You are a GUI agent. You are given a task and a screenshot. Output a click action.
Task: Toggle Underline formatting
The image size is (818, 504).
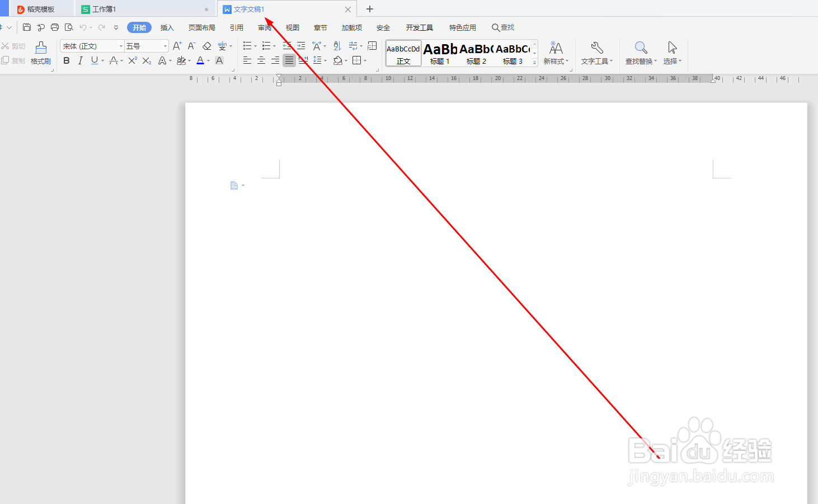pyautogui.click(x=94, y=60)
